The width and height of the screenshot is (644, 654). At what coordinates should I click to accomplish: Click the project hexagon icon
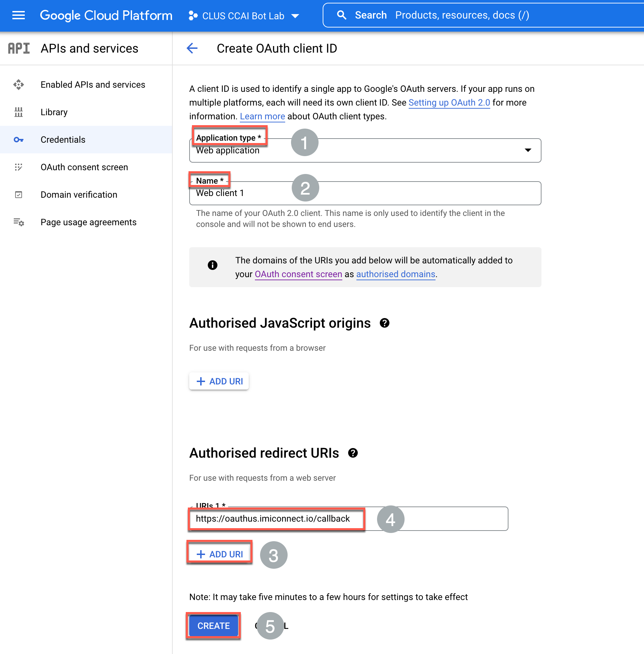coord(193,16)
